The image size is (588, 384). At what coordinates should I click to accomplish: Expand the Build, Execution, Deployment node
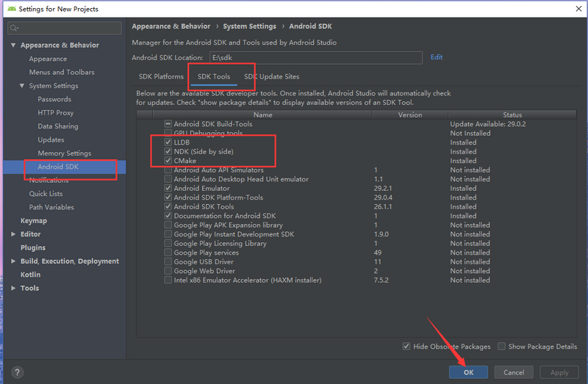pos(13,261)
